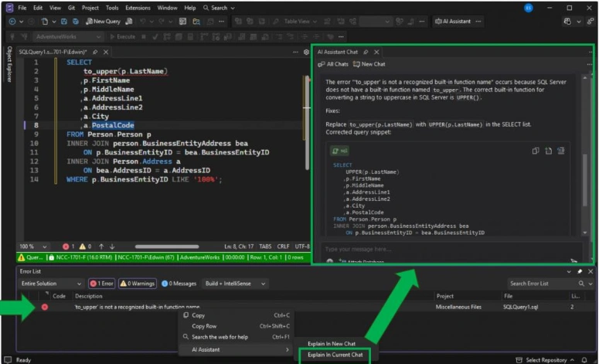Focus the Search Error List field
Viewport: 599px width, 364px height.
(x=541, y=284)
